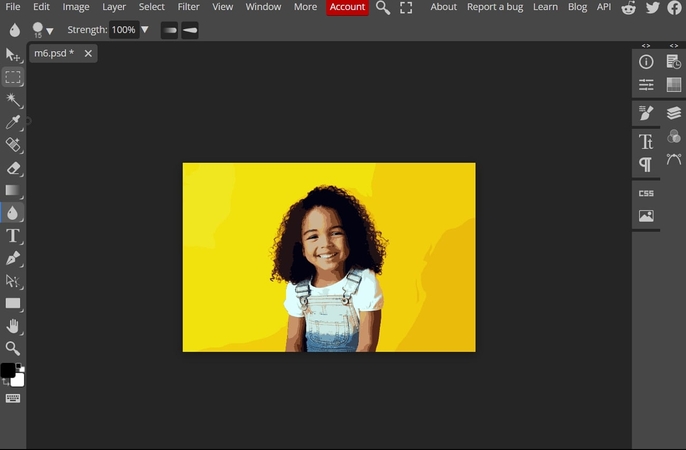686x450 pixels.
Task: Open the API link
Action: click(604, 7)
